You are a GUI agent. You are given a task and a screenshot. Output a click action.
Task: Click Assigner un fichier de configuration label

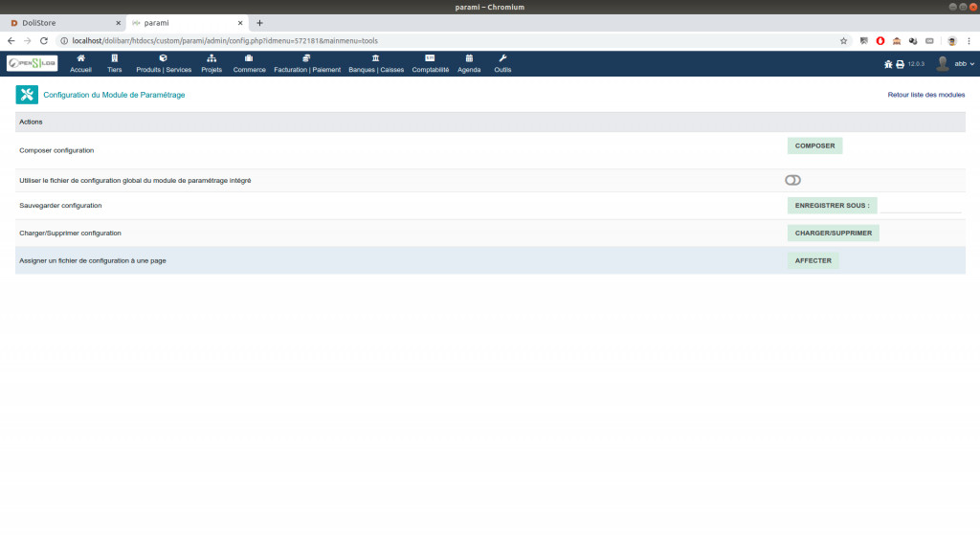click(x=93, y=260)
